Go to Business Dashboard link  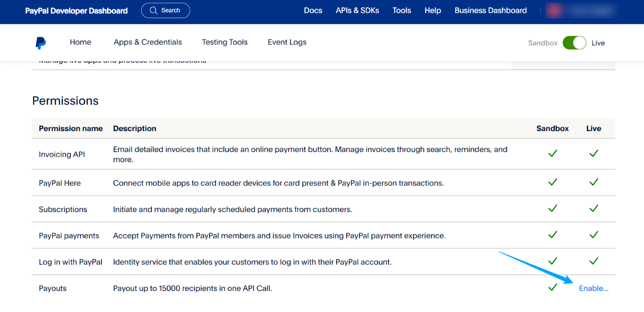(490, 10)
